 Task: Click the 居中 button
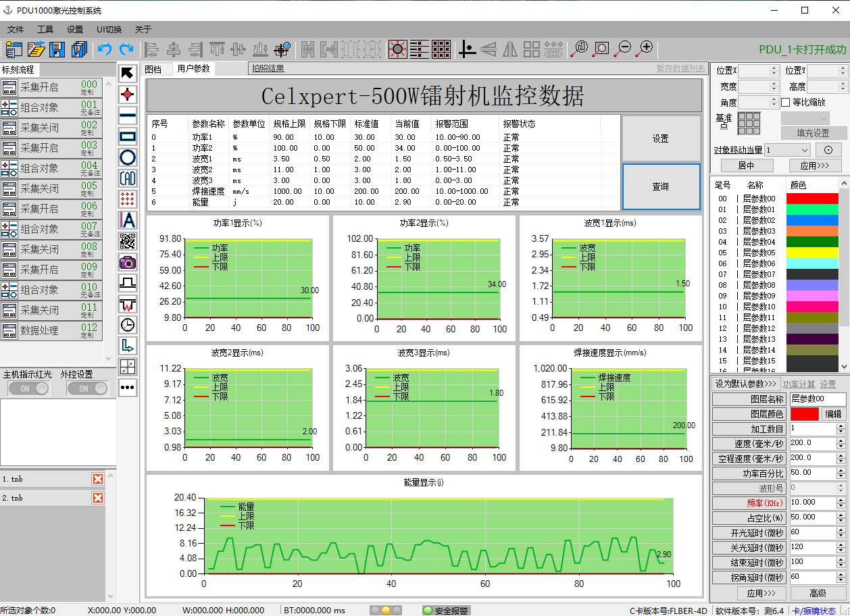[x=746, y=165]
